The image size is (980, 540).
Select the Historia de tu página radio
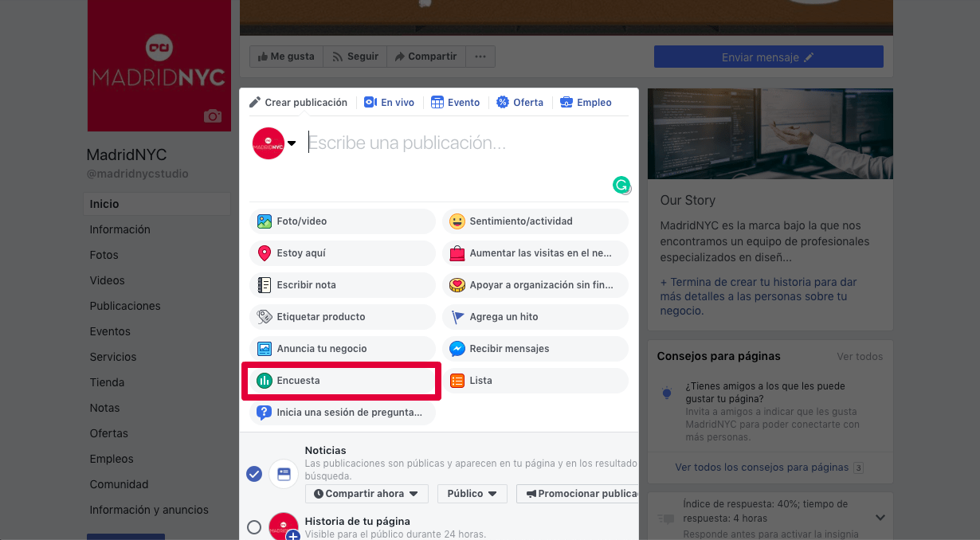(x=254, y=527)
